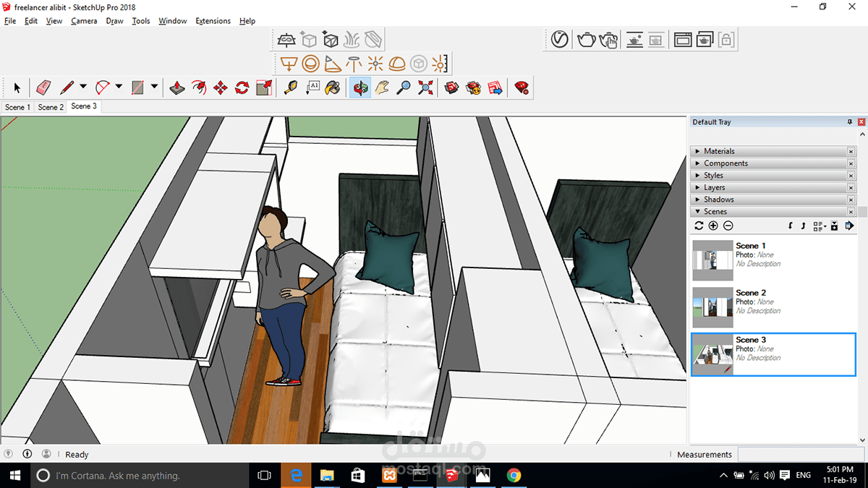Activate the Push/Pull tool
868x488 pixels.
tap(177, 87)
